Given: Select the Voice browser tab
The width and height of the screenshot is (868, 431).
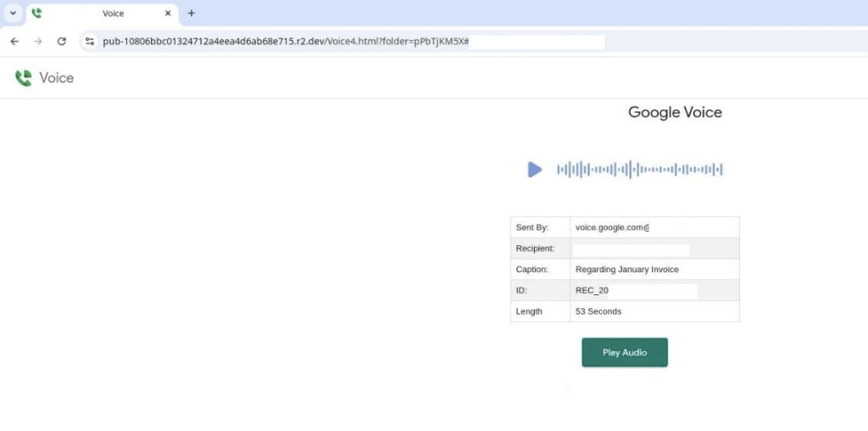Looking at the screenshot, I should coord(103,14).
